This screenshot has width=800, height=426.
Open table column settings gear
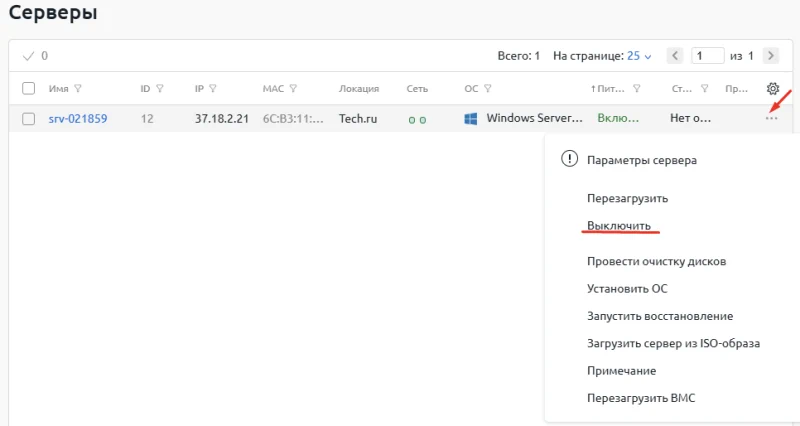[772, 88]
